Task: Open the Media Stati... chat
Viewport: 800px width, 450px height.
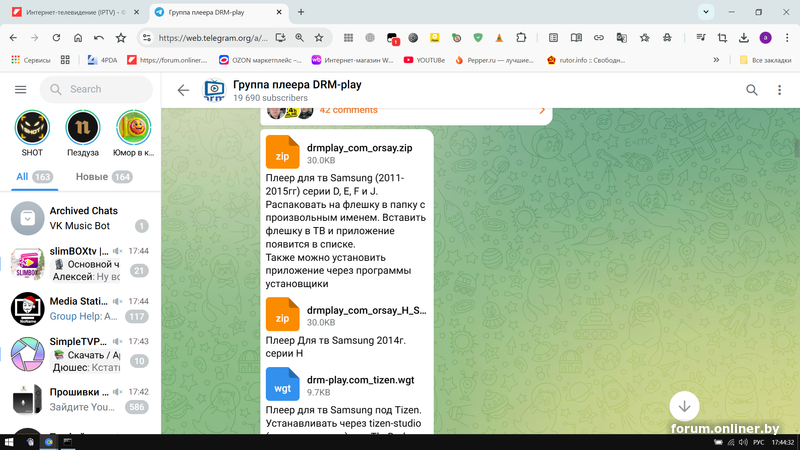Action: tap(80, 309)
